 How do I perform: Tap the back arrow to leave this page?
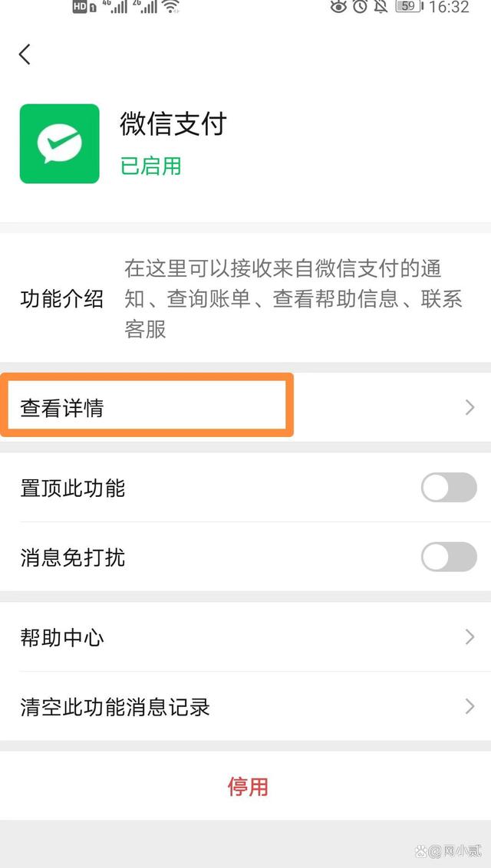(x=25, y=54)
